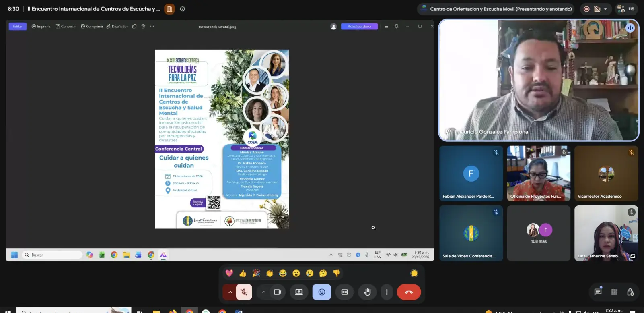Click the recording indicator icon
Viewport: 644px width, 313px height.
(586, 9)
